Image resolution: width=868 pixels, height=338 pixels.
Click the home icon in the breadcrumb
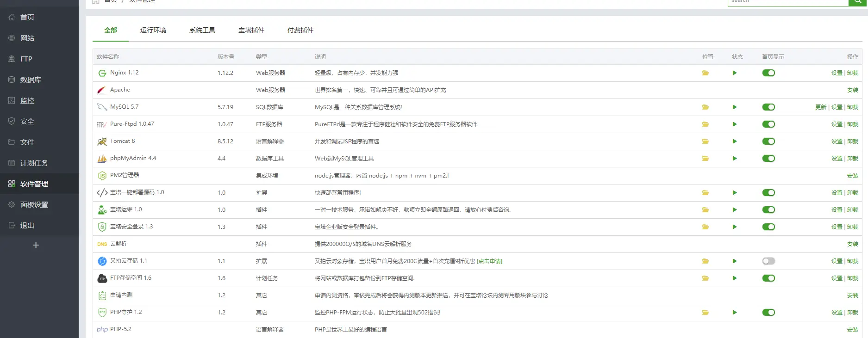(96, 1)
